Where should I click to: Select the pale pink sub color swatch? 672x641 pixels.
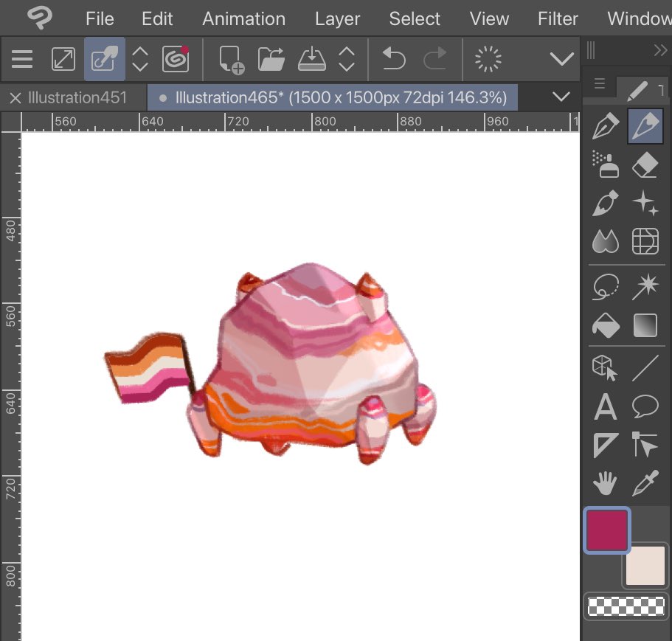click(645, 565)
